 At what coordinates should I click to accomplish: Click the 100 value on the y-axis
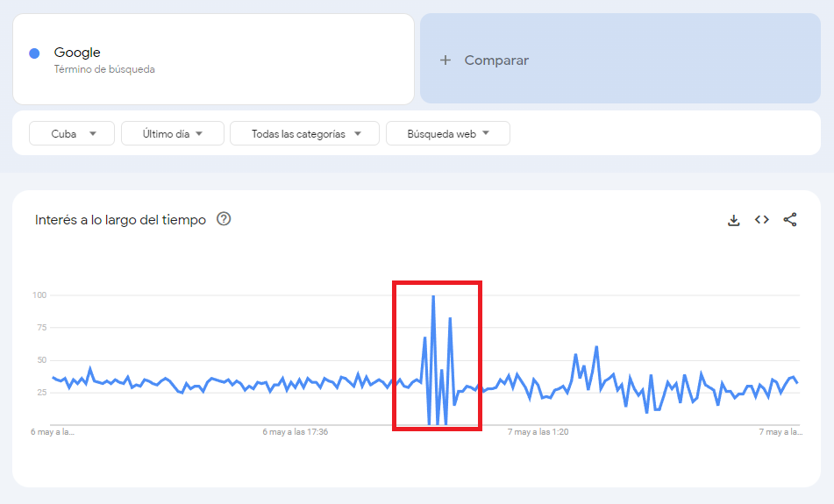39,295
